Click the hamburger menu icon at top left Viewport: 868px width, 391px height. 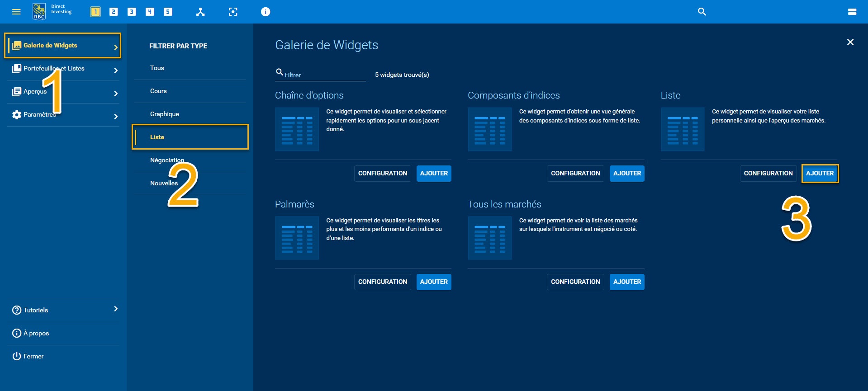click(x=16, y=12)
